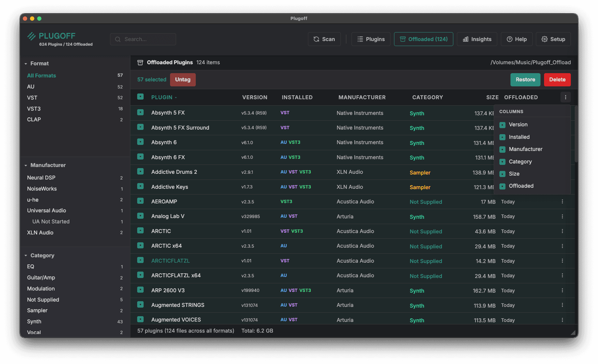The width and height of the screenshot is (598, 364).
Task: Collapse the Manufacturer section
Action: (x=26, y=165)
